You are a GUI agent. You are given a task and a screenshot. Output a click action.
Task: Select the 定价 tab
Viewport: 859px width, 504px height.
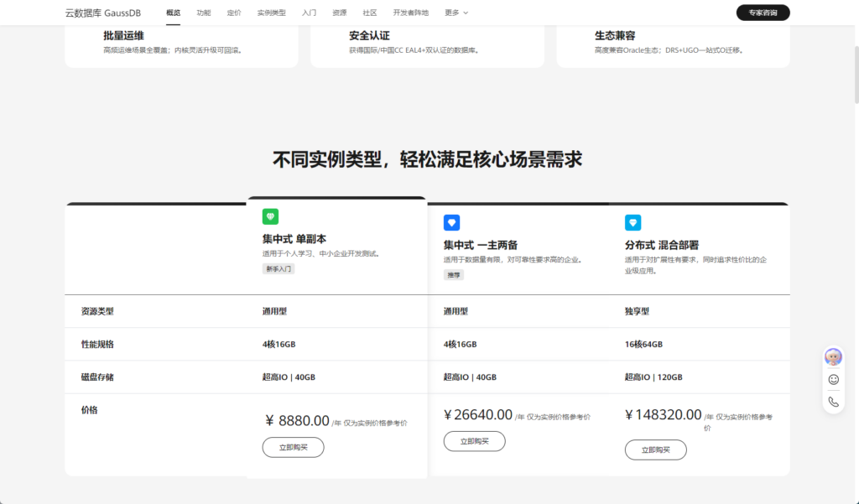coord(234,13)
